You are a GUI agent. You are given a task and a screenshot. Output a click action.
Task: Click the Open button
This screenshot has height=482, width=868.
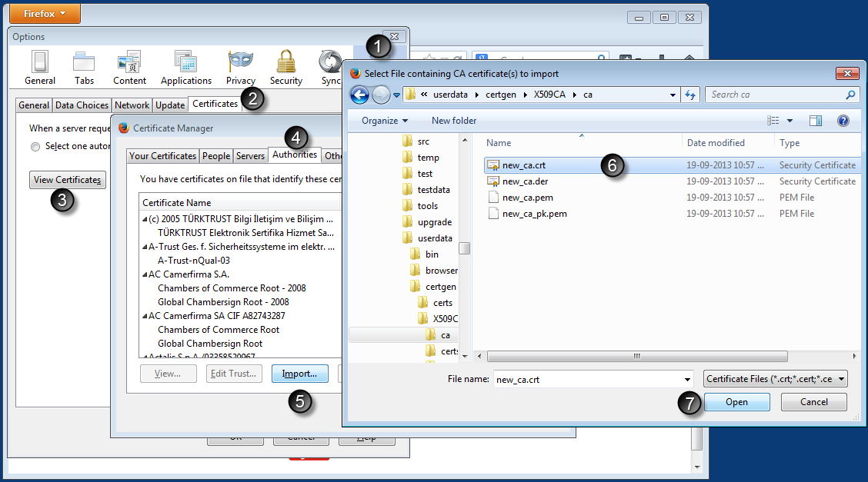tap(736, 402)
